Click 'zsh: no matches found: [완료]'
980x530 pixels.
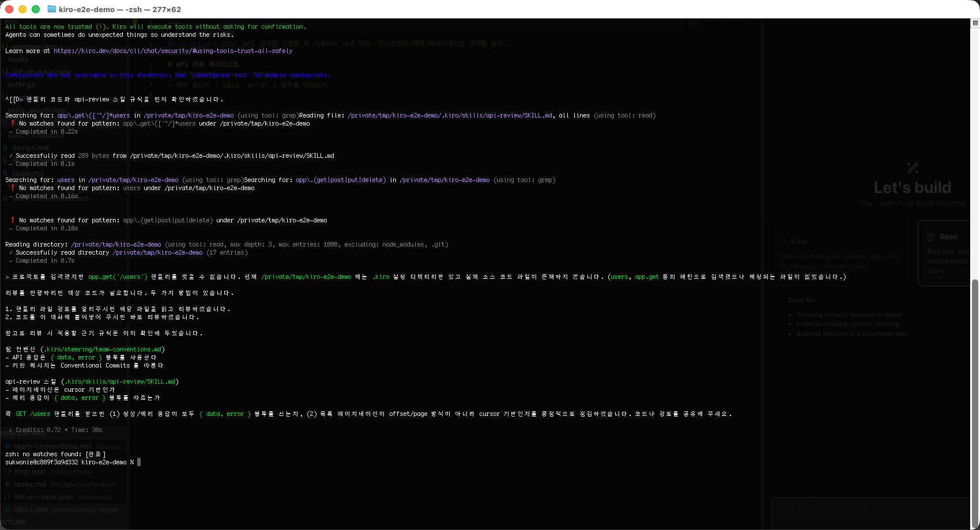point(55,454)
